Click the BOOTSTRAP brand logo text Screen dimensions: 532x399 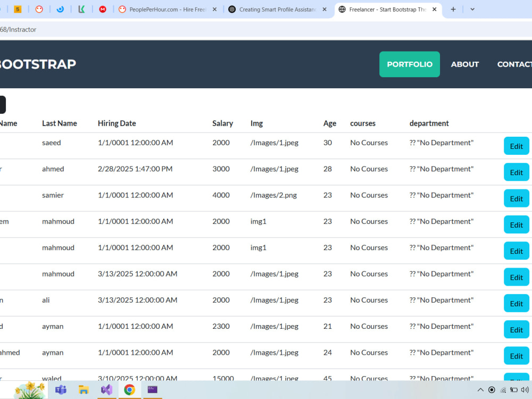tap(38, 64)
